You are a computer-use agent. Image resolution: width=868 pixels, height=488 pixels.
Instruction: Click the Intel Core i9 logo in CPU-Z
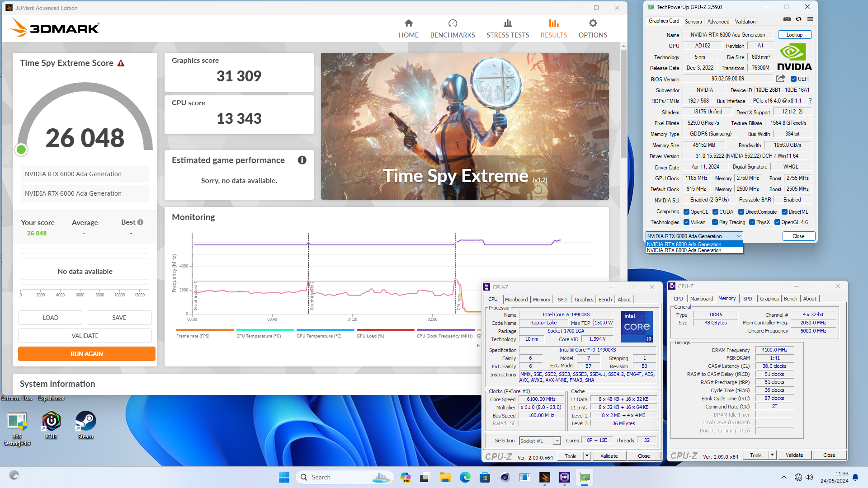637,326
